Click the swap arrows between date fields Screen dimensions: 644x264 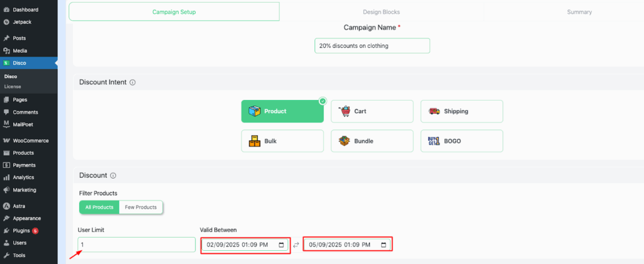pos(296,245)
